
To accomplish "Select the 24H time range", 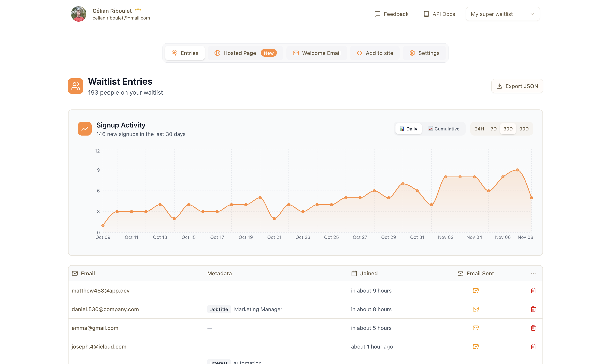I will tap(479, 129).
